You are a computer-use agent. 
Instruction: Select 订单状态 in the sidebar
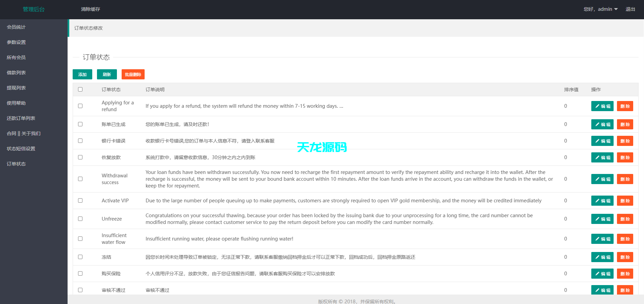pyautogui.click(x=16, y=163)
